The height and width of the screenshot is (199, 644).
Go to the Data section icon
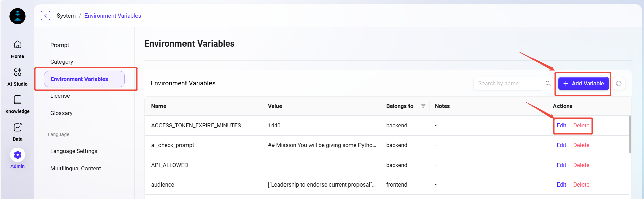click(x=18, y=127)
